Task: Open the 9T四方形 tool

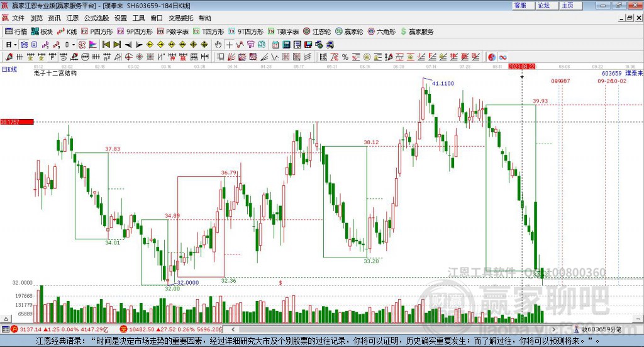Action: (246, 31)
